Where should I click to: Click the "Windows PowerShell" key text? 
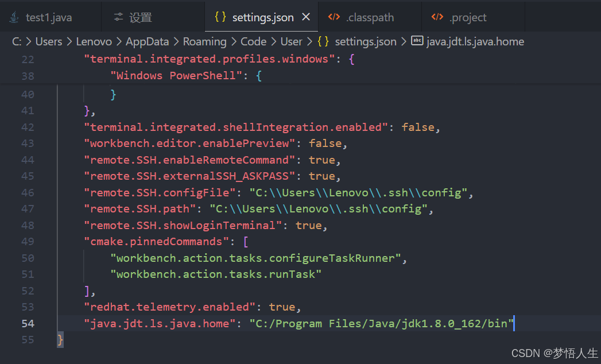pyautogui.click(x=176, y=76)
